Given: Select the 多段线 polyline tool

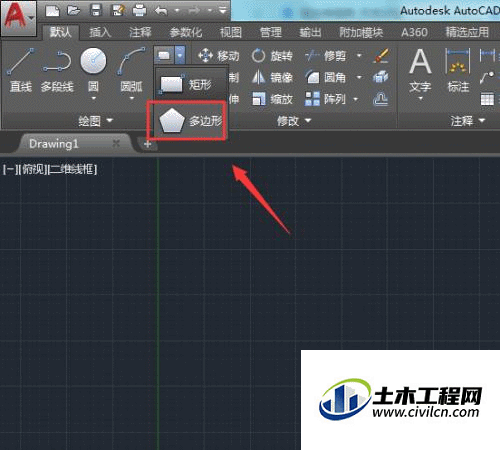Looking at the screenshot, I should point(57,70).
